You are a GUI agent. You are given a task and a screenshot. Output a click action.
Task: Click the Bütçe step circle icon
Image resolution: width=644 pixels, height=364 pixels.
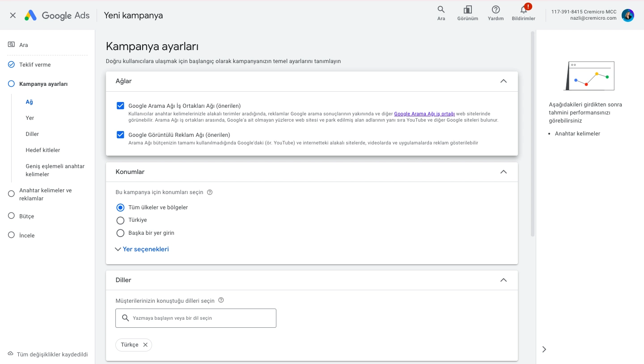[11, 216]
